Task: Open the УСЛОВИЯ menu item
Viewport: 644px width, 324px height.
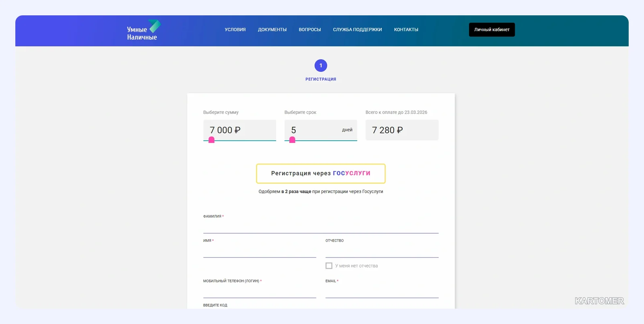Action: tap(235, 29)
